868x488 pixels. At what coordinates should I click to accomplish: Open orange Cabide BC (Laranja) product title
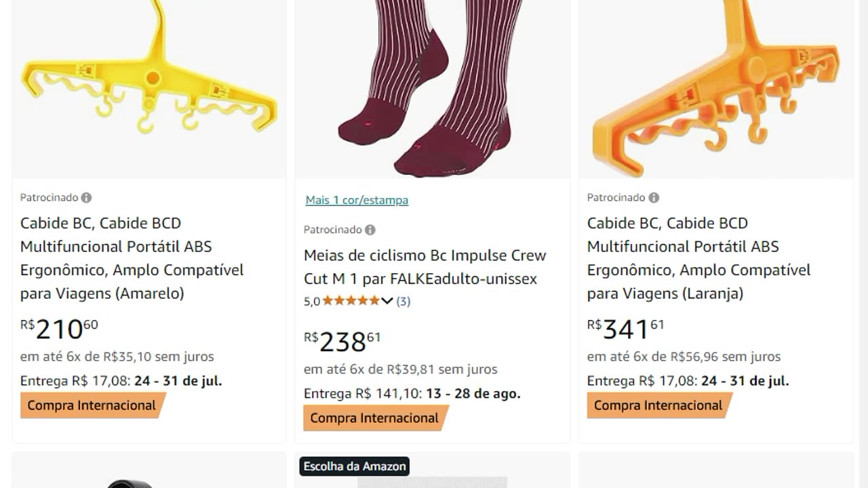pos(698,258)
